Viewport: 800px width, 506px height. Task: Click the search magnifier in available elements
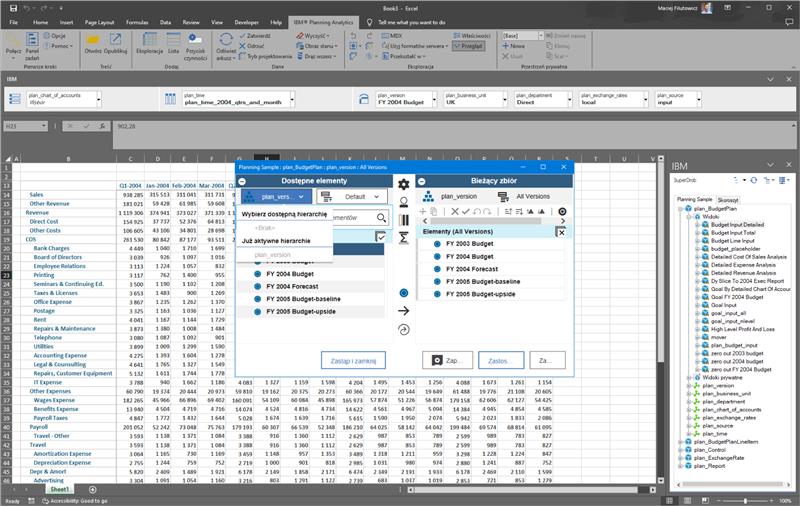tap(382, 217)
